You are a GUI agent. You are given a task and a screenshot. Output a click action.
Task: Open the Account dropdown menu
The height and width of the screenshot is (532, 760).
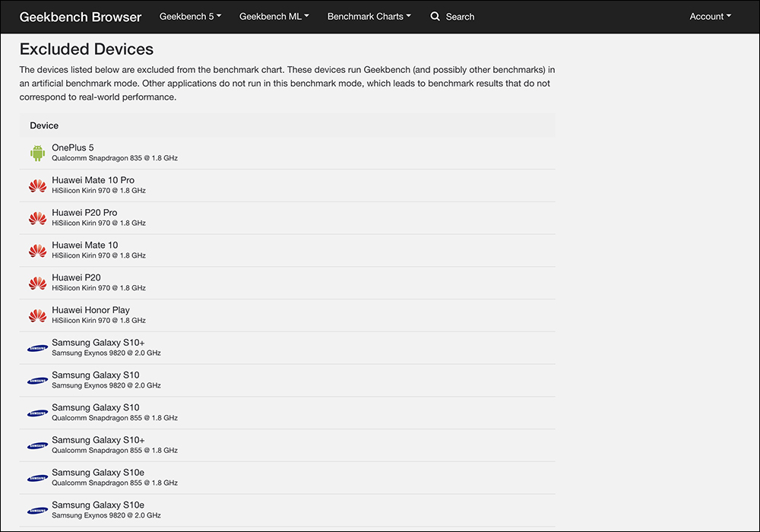click(710, 17)
